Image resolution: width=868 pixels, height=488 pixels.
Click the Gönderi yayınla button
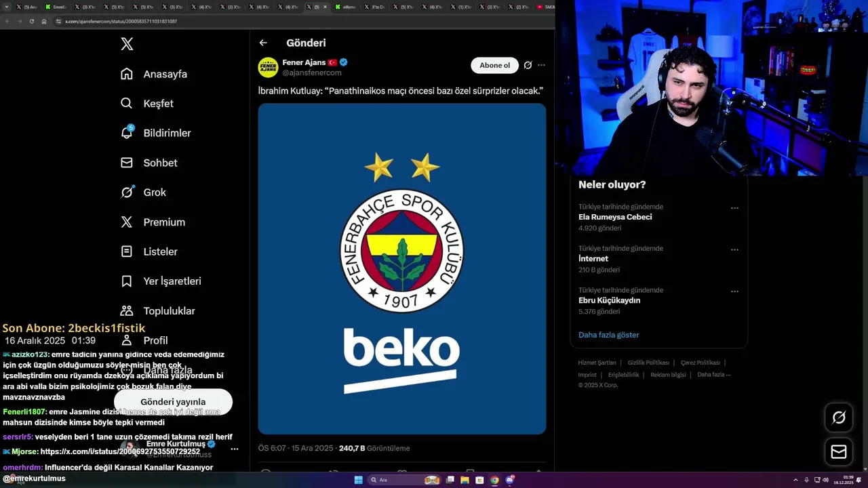pyautogui.click(x=173, y=402)
